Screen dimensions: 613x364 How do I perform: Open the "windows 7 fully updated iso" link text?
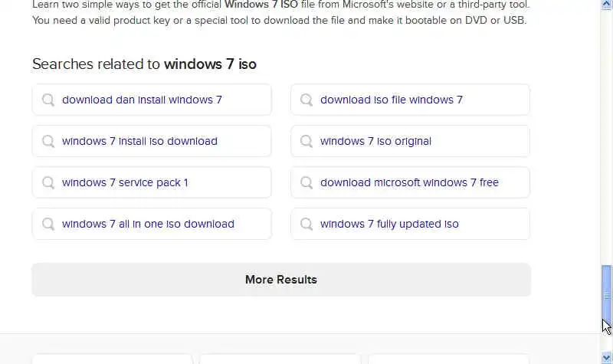click(389, 224)
